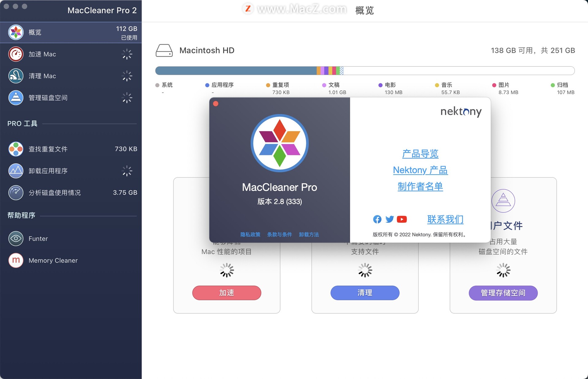Click the 产品导览 (Product Tour) link
The image size is (588, 379).
420,153
